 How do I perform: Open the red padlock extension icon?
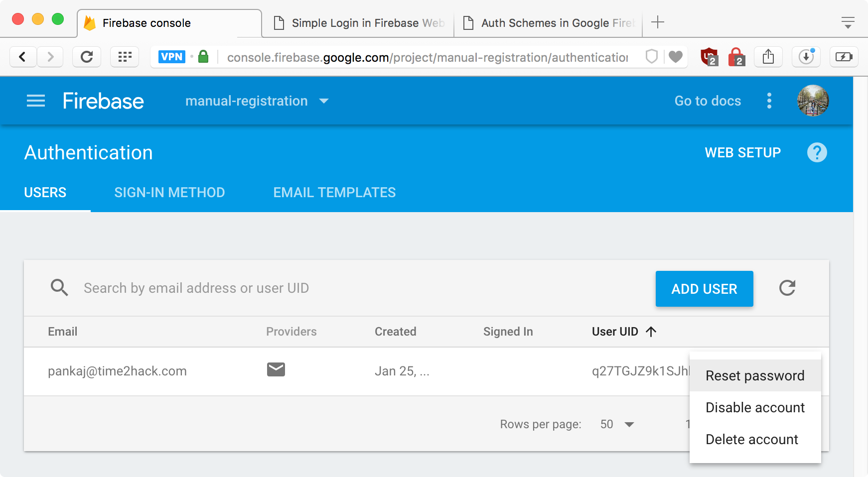[x=736, y=57]
